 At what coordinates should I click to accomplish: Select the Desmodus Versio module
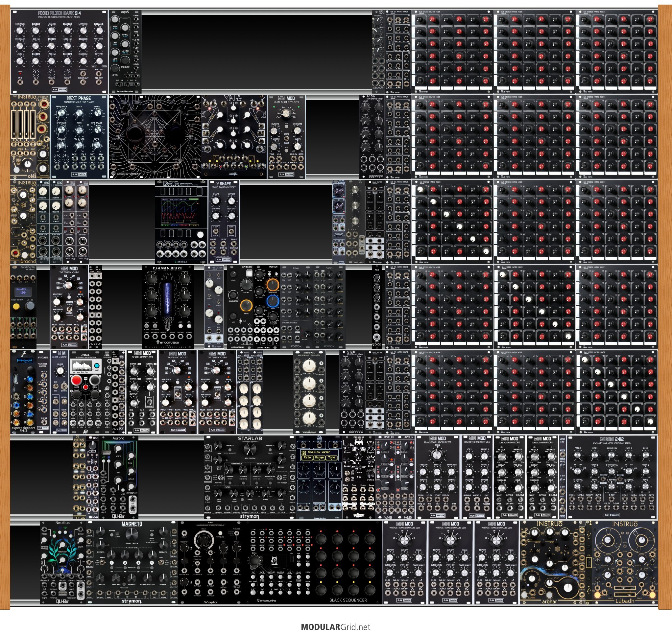(x=359, y=478)
